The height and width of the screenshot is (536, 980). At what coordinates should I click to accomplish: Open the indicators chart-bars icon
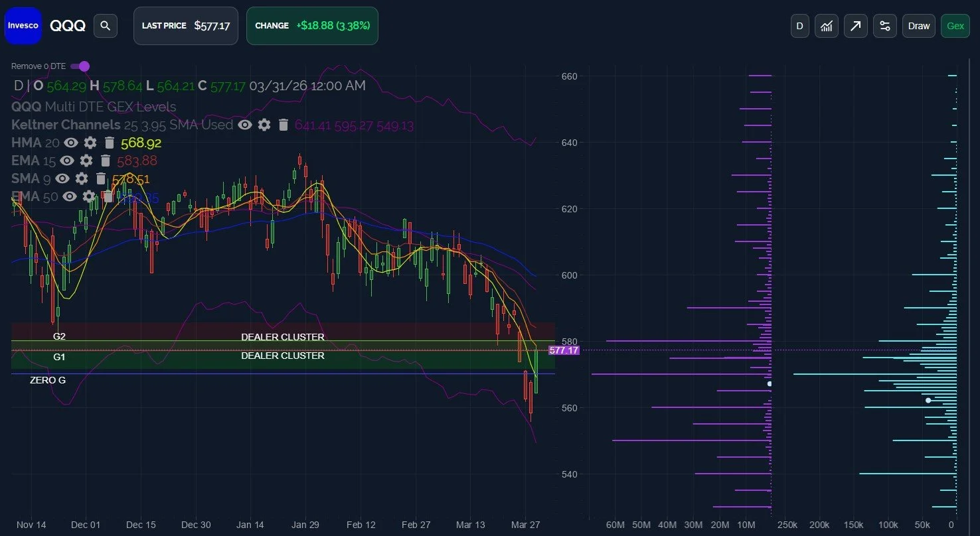tap(827, 26)
